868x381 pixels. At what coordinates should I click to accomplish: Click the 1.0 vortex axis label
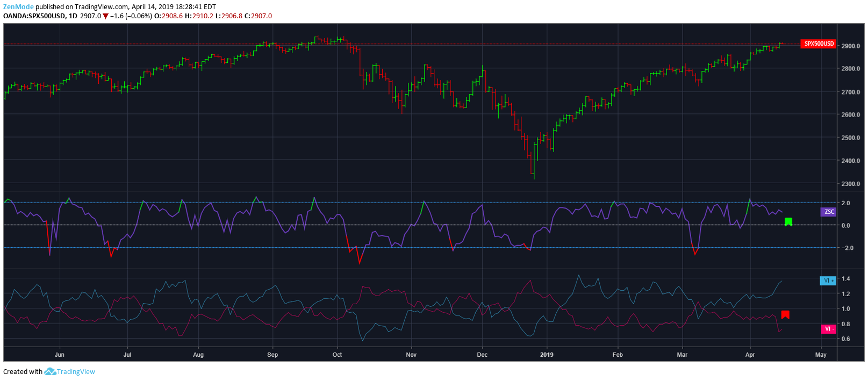pos(846,309)
